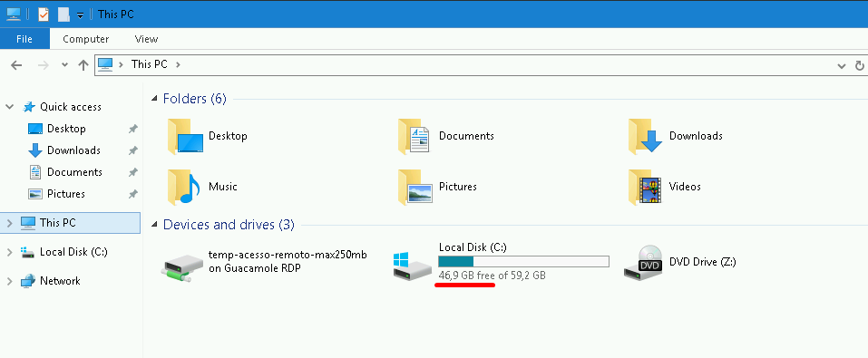Screen dimensions: 868x358
Task: Collapse the Quick access tree node
Action: tap(9, 107)
